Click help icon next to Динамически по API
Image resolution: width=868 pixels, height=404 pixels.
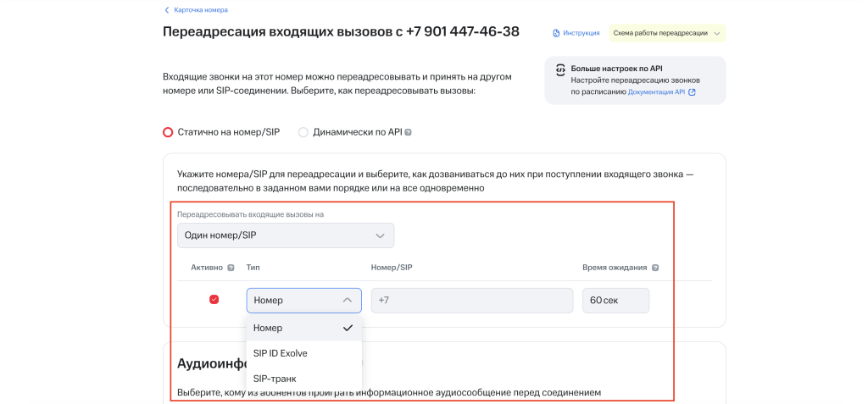pos(408,133)
